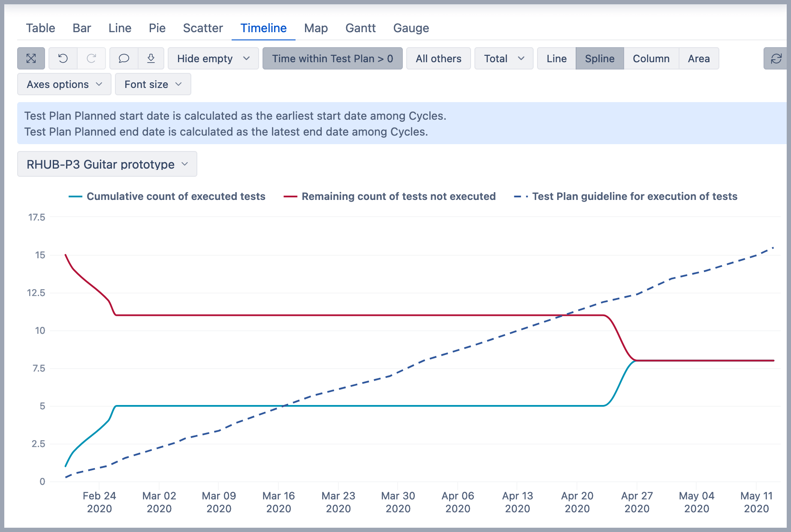Viewport: 791px width, 532px height.
Task: Expand the Total dropdown
Action: pos(504,58)
